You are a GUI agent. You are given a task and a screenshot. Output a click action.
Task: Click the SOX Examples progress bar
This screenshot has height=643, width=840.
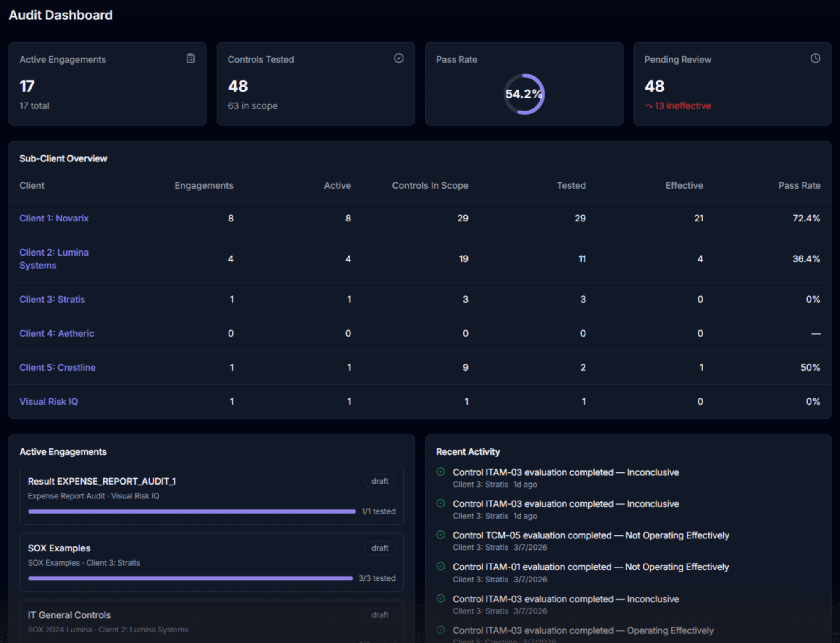(x=190, y=578)
